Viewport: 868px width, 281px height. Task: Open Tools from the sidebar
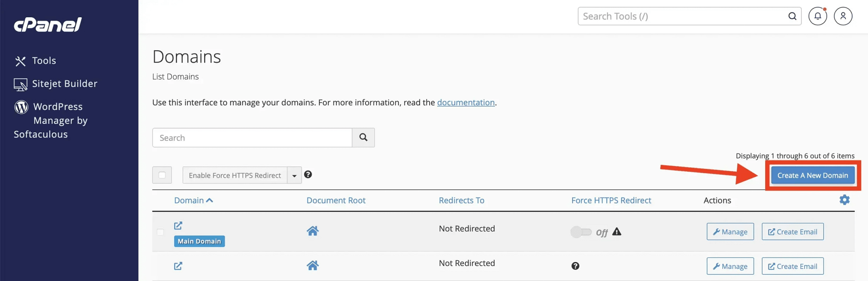(x=35, y=61)
